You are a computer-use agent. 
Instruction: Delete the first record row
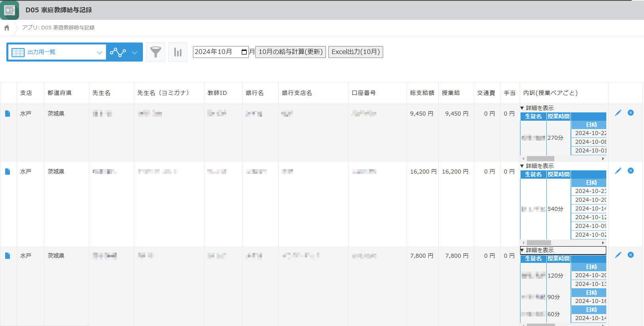pyautogui.click(x=631, y=113)
